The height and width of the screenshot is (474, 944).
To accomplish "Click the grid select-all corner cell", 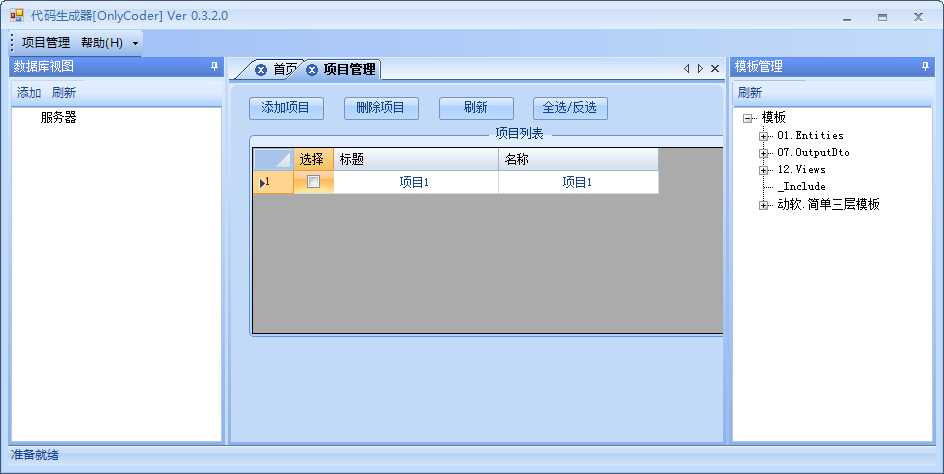I will tap(273, 160).
